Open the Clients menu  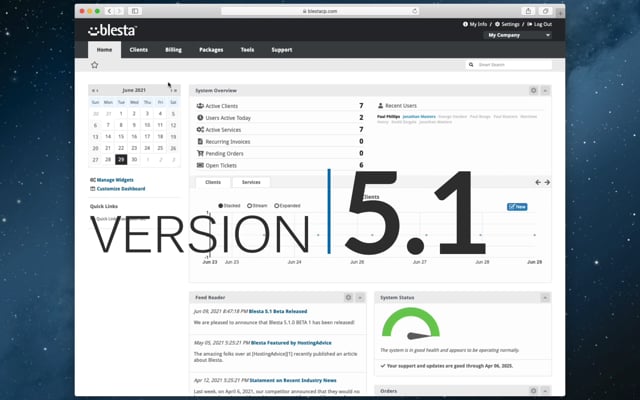139,50
